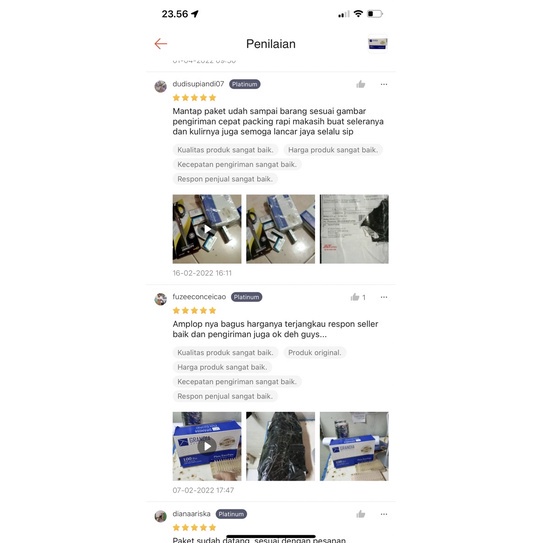Viewport: 543px width, 543px height.
Task: Open product thumbnail in Penilaian header
Action: (377, 44)
